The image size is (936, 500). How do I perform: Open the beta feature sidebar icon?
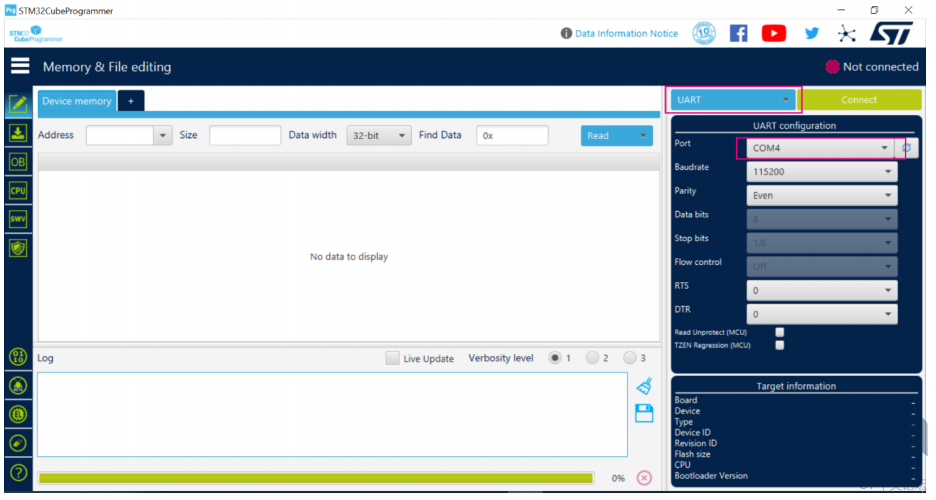coord(19,386)
